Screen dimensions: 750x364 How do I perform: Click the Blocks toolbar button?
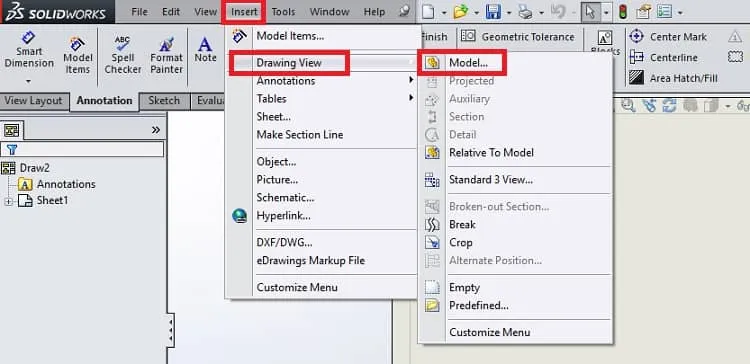pos(605,44)
